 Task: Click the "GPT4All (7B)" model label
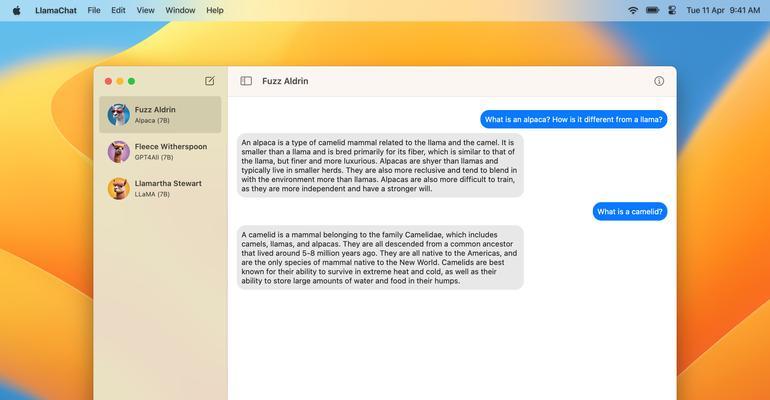pyautogui.click(x=154, y=157)
